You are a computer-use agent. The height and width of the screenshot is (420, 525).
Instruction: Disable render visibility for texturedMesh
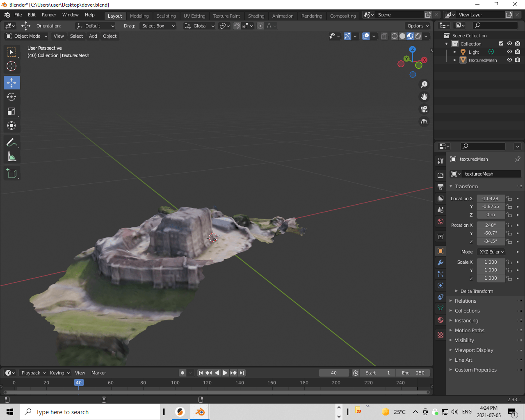click(x=517, y=60)
